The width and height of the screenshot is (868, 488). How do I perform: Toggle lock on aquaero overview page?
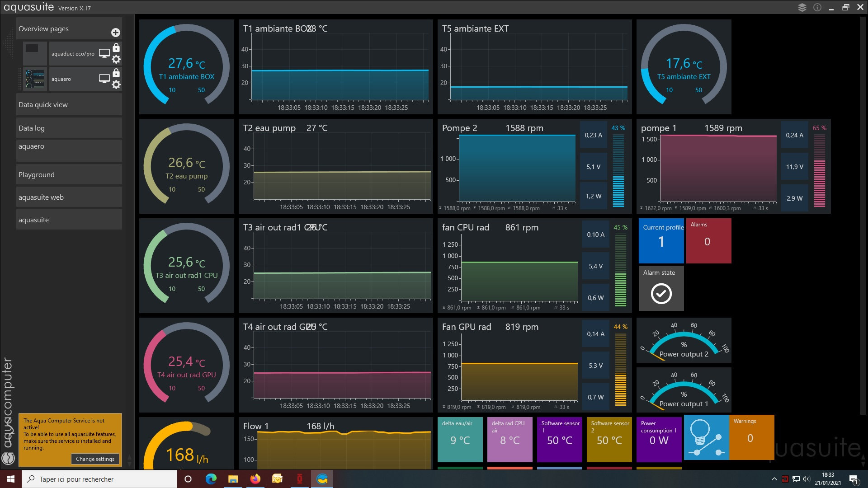click(x=116, y=73)
